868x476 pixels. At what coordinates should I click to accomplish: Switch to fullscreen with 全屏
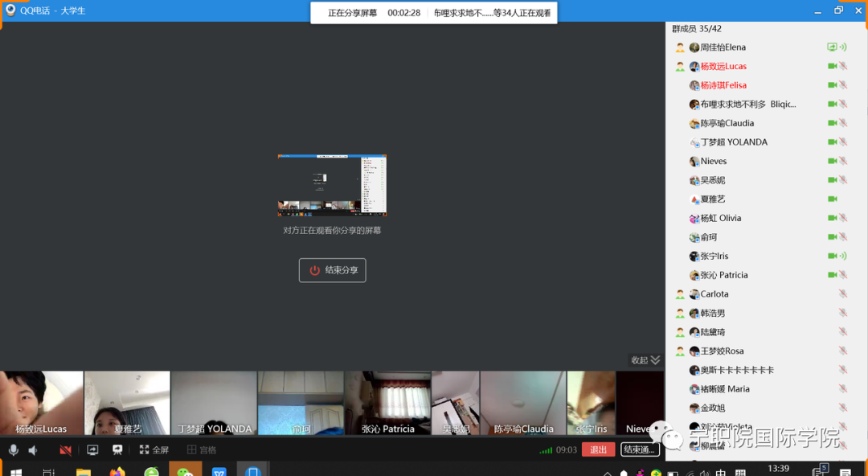point(154,450)
